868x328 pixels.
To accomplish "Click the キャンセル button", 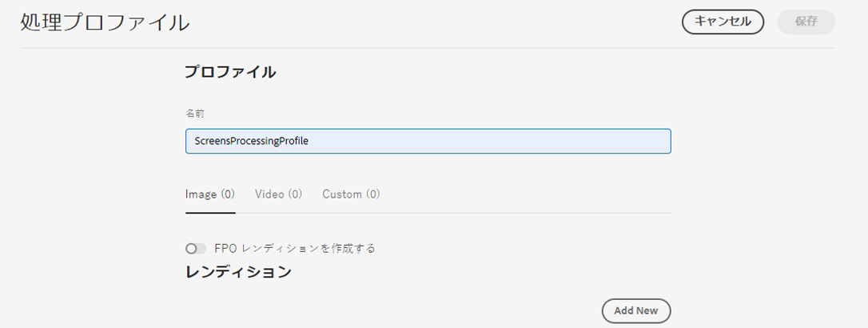I will tap(723, 22).
